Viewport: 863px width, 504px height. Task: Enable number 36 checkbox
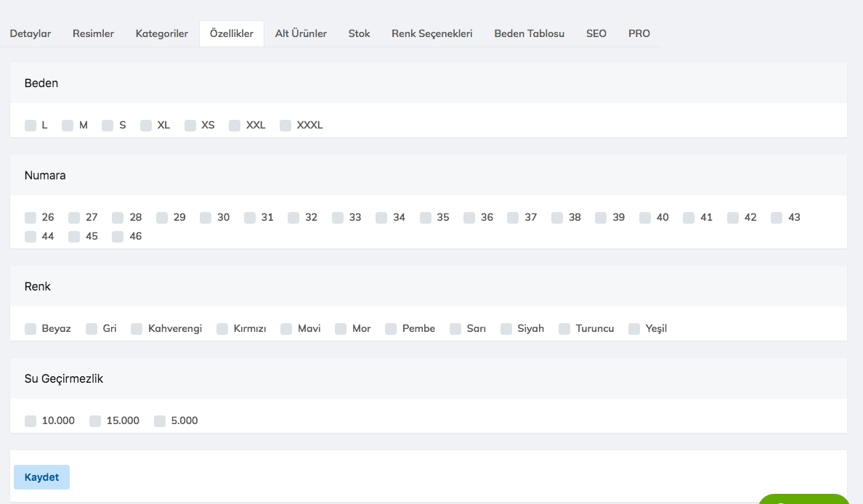point(469,218)
